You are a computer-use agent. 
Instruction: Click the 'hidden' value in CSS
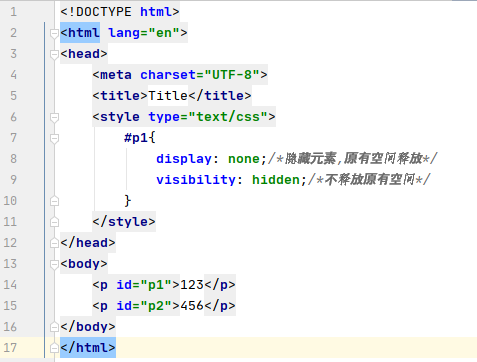[276, 180]
